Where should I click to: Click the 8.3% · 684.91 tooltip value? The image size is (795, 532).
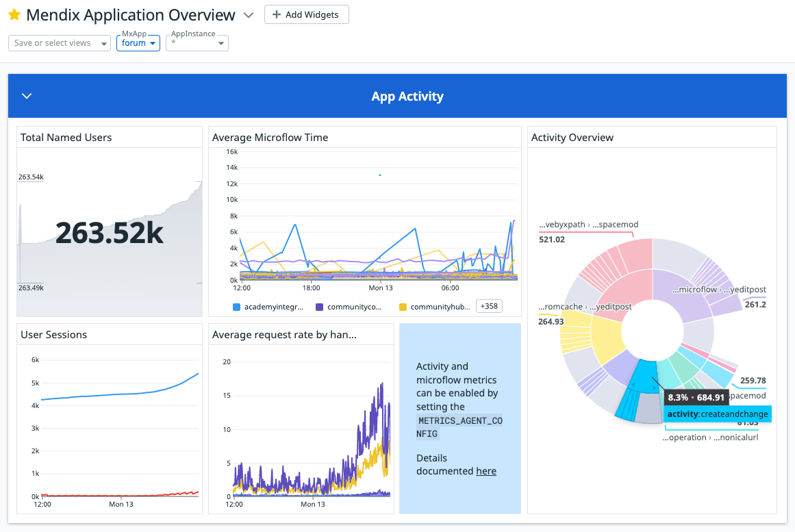point(696,398)
